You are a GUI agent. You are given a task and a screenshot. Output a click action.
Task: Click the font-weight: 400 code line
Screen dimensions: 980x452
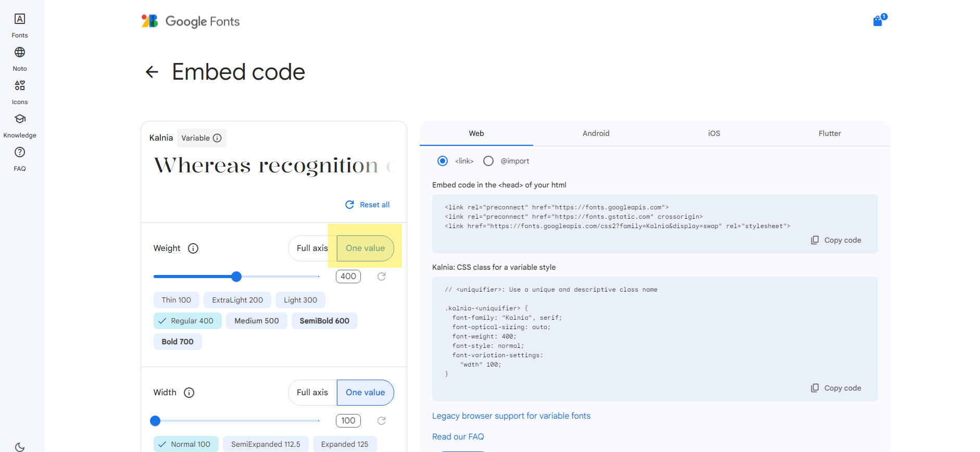[484, 336]
